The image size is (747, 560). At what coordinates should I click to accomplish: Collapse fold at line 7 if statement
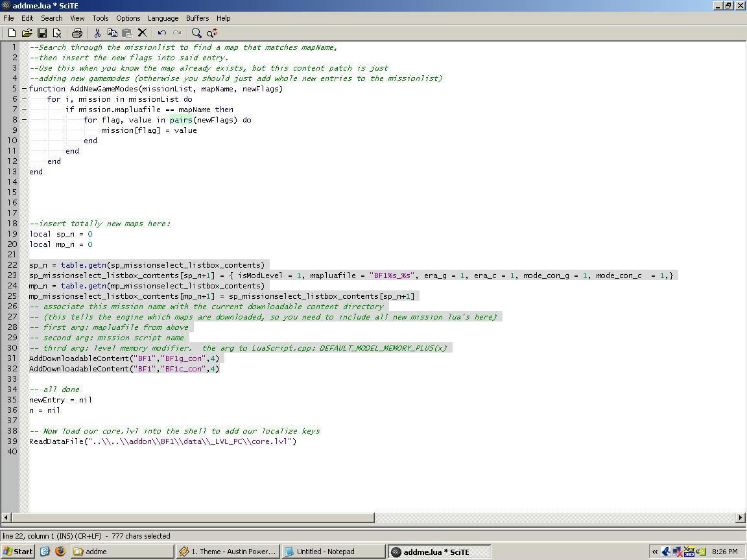click(24, 110)
